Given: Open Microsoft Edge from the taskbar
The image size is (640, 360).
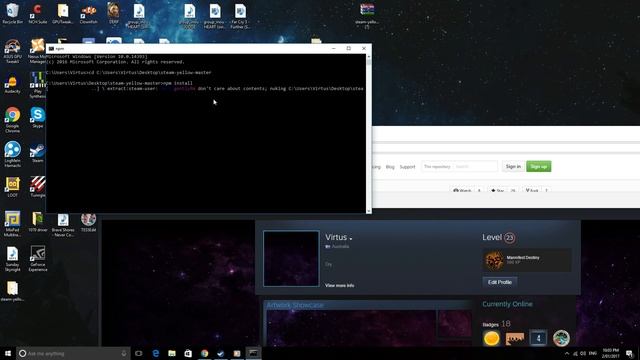Looking at the screenshot, I should pyautogui.click(x=156, y=353).
